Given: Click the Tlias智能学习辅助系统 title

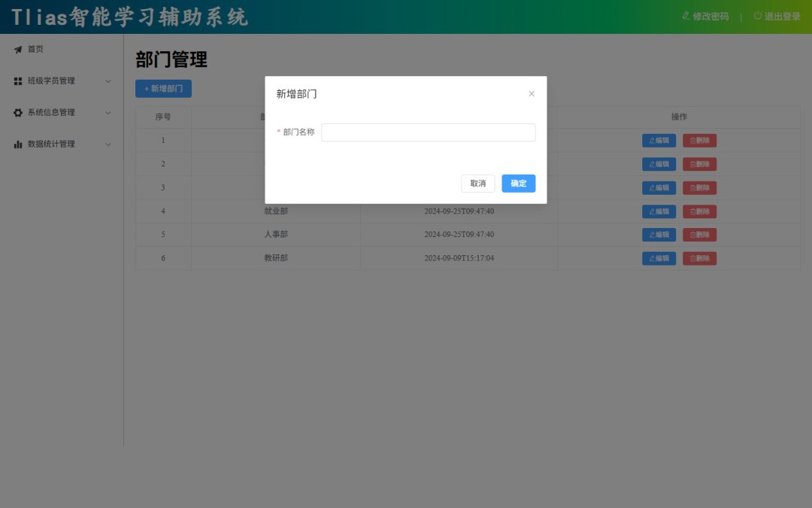Looking at the screenshot, I should pos(129,17).
